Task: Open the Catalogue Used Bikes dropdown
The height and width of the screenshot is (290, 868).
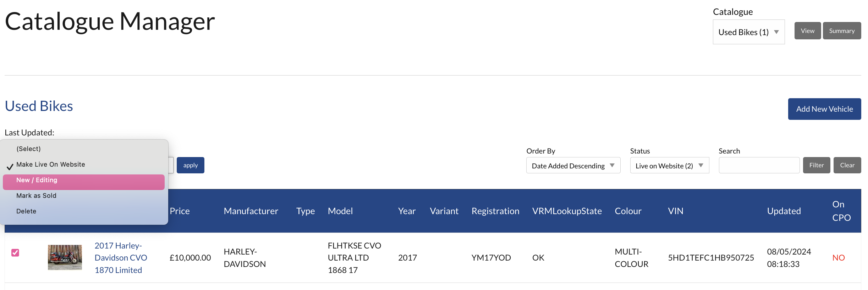Action: [748, 32]
